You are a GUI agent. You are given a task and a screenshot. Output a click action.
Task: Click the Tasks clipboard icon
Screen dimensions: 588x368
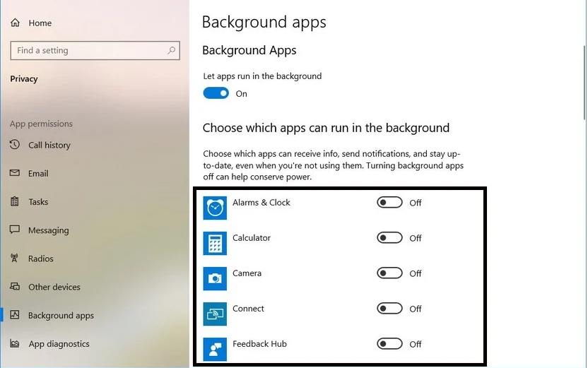coord(15,201)
